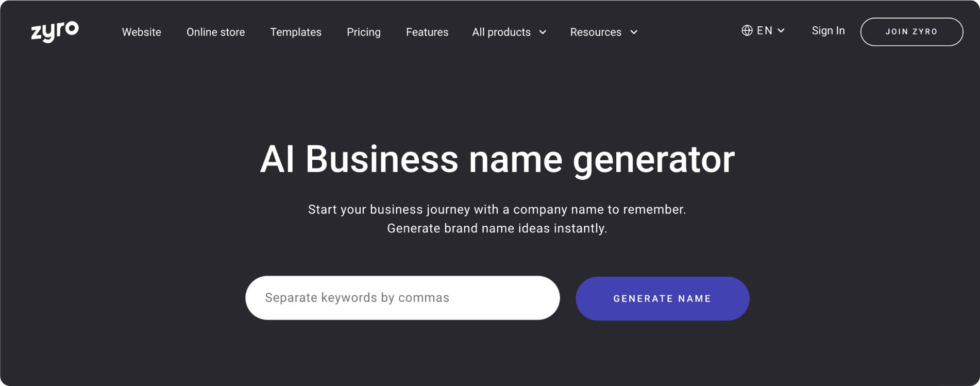Click the All products label
This screenshot has height=386, width=980.
(x=501, y=32)
